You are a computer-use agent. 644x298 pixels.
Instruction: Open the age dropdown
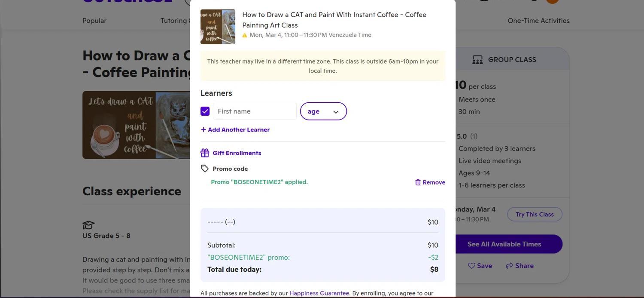pyautogui.click(x=323, y=111)
